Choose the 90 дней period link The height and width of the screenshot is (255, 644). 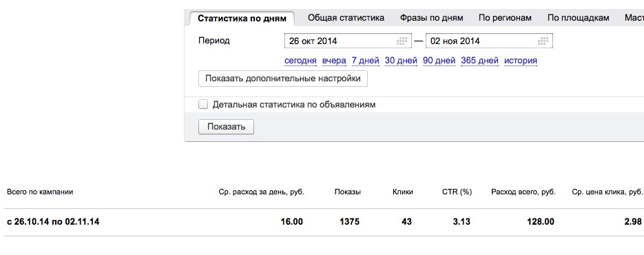439,61
